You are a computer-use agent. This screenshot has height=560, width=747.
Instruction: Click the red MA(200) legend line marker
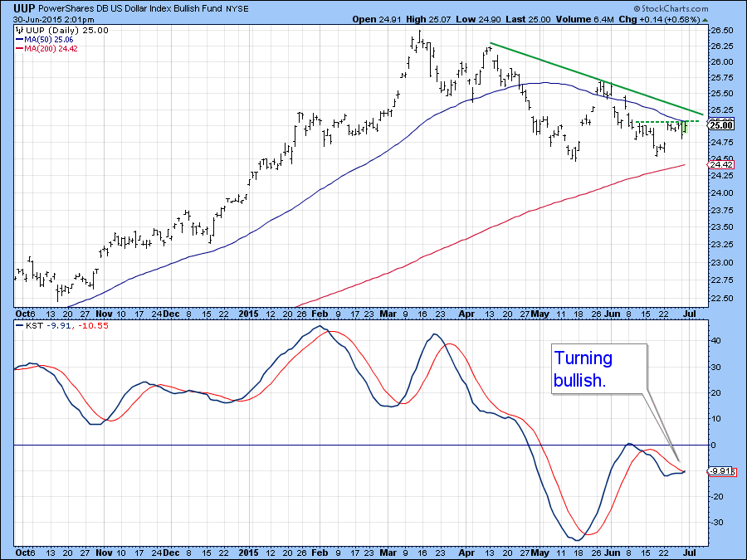coord(20,49)
